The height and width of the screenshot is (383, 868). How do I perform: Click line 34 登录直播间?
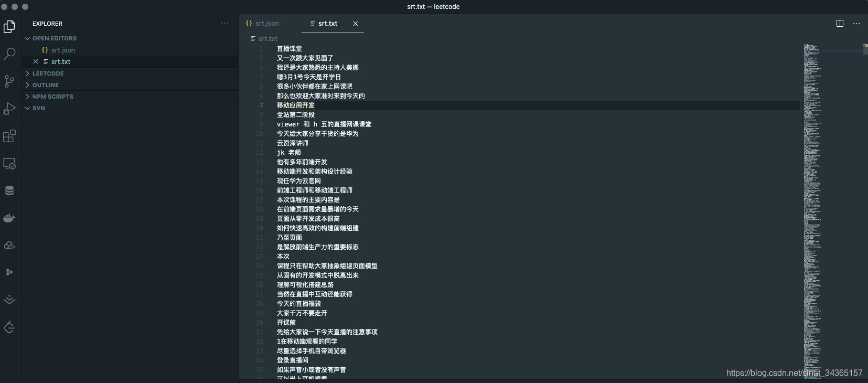click(293, 360)
